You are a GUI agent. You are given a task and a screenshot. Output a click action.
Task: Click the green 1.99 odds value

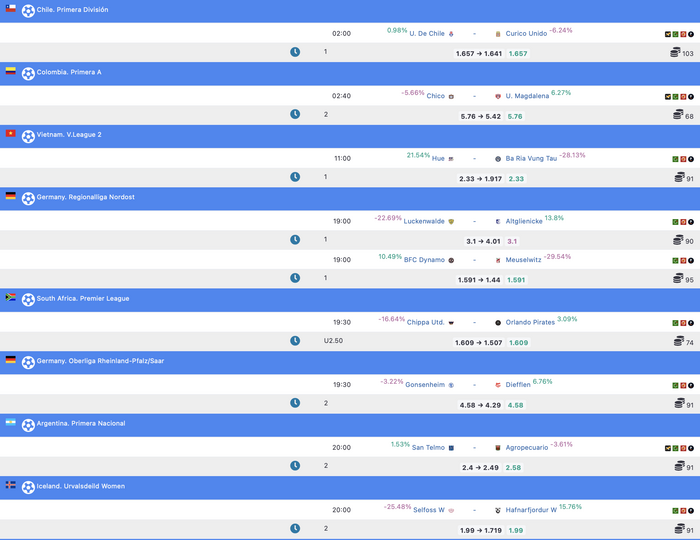pos(516,531)
